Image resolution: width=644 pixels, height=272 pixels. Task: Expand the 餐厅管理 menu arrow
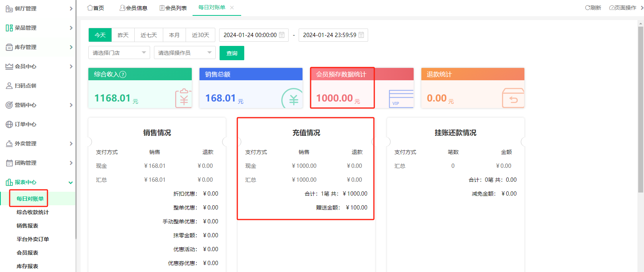(x=71, y=8)
